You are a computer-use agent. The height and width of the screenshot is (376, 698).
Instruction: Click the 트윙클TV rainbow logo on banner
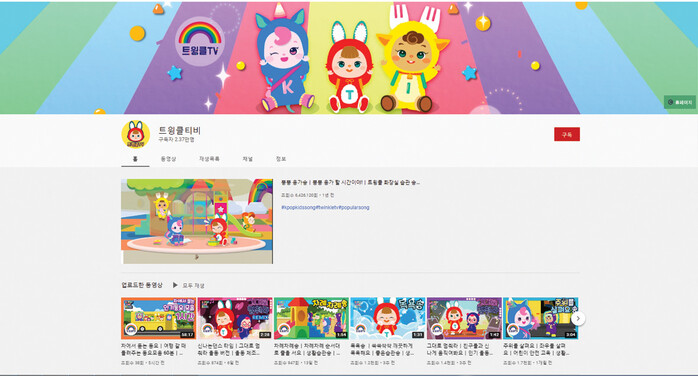(200, 41)
